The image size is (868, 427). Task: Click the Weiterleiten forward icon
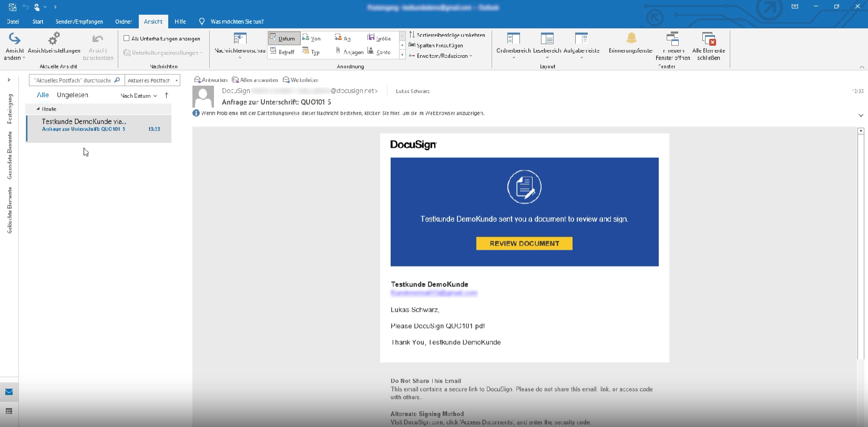point(286,80)
